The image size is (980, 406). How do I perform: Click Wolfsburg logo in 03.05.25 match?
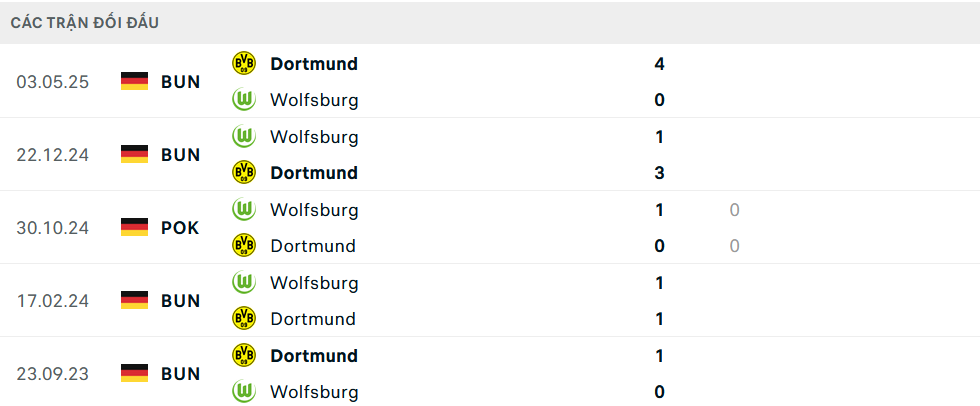[243, 100]
